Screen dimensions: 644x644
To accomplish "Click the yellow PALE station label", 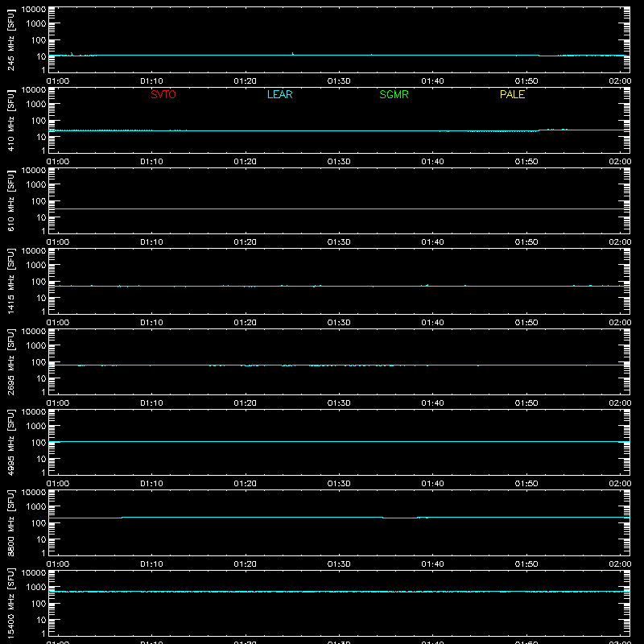I will click(x=512, y=94).
